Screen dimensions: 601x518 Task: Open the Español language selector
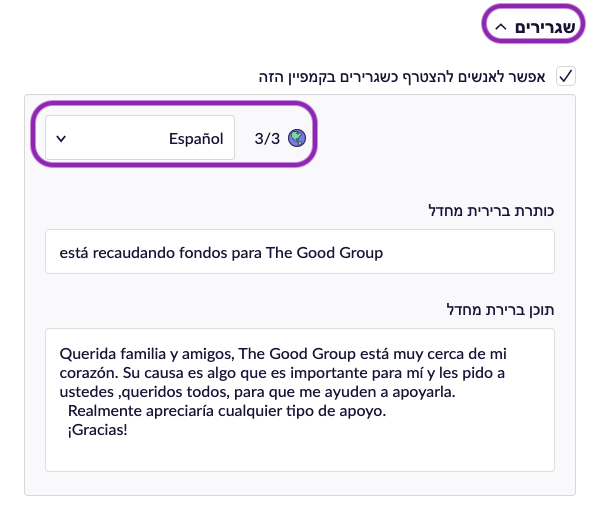(x=140, y=138)
